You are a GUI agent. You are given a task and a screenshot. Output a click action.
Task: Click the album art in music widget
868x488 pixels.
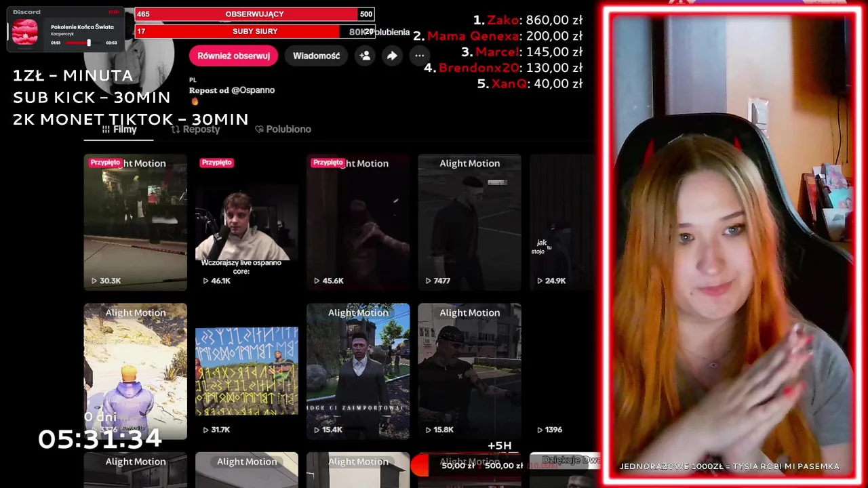25,33
